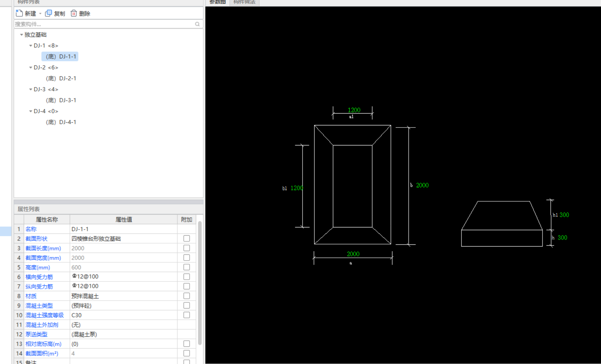Tick the 附加 checkbox for 纵向受力筋
The height and width of the screenshot is (364, 601).
187,286
